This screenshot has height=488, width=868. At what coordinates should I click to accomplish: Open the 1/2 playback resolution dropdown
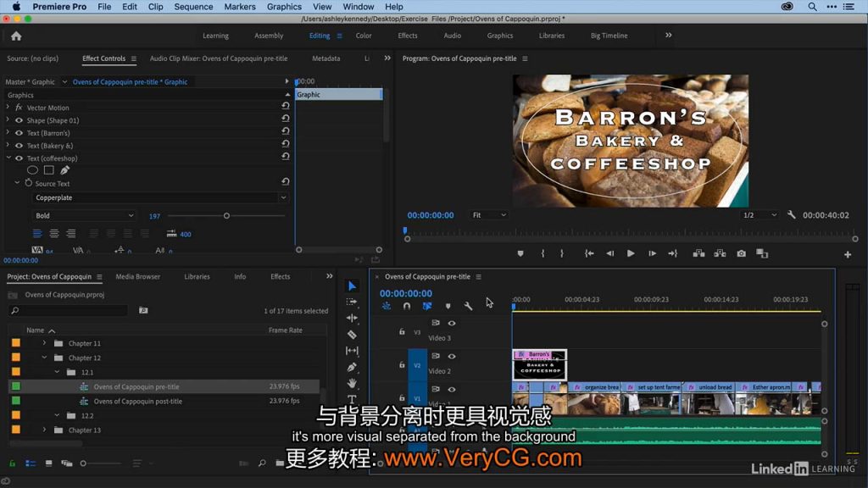tap(759, 214)
